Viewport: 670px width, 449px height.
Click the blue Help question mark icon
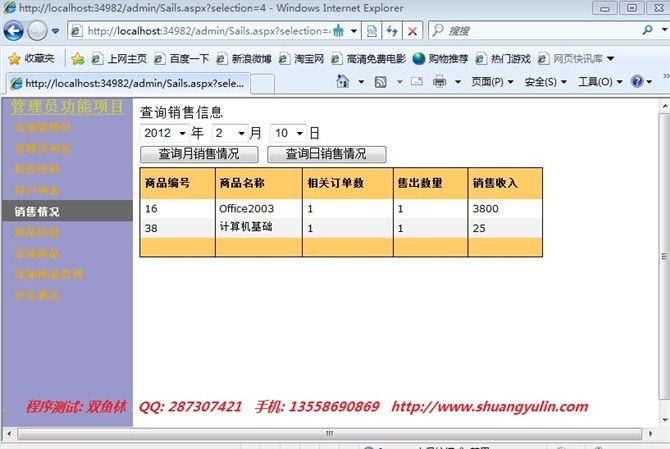click(x=637, y=81)
